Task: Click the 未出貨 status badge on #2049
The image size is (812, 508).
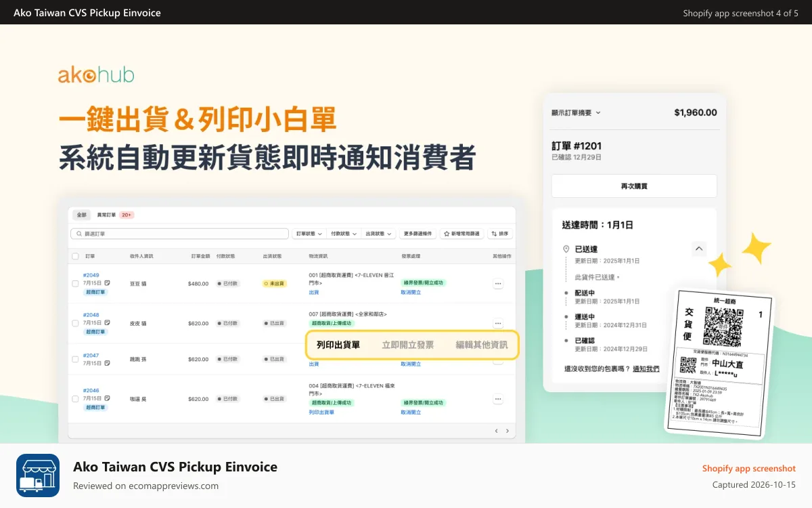Action: pyautogui.click(x=275, y=284)
